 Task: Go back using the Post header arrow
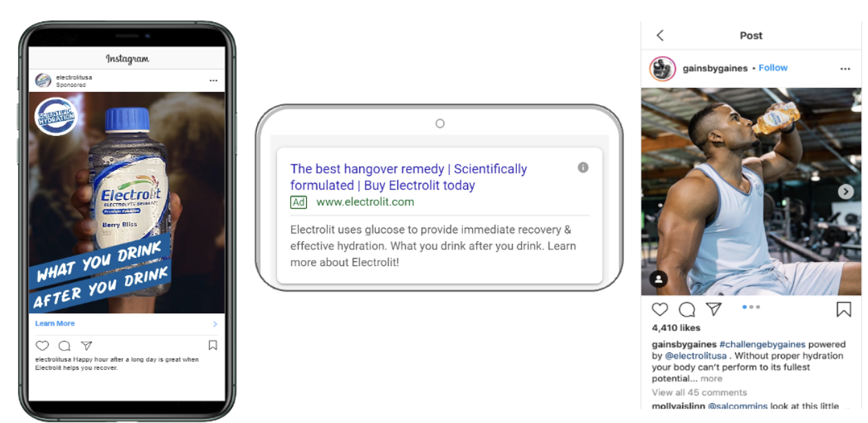tap(660, 35)
